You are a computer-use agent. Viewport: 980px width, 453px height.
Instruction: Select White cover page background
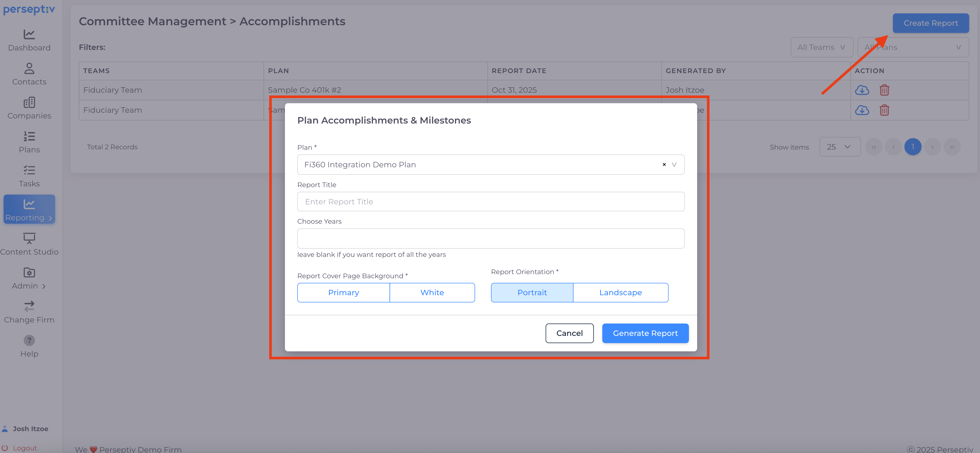coord(432,292)
